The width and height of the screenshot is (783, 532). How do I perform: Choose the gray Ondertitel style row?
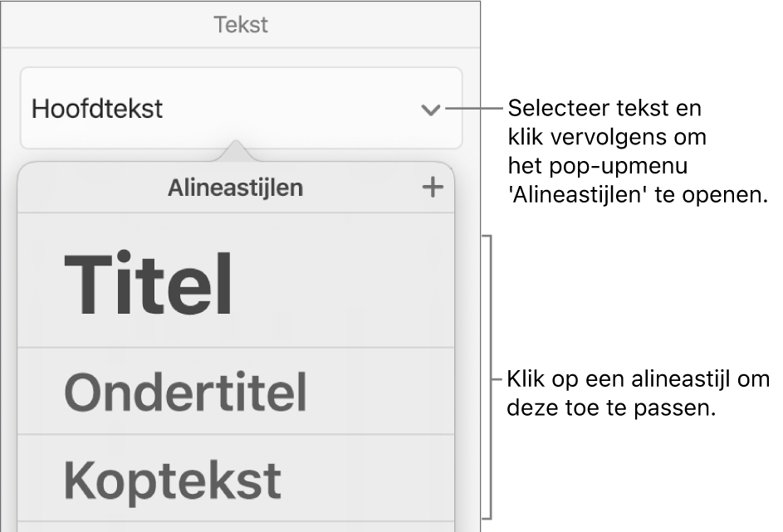pyautogui.click(x=185, y=392)
